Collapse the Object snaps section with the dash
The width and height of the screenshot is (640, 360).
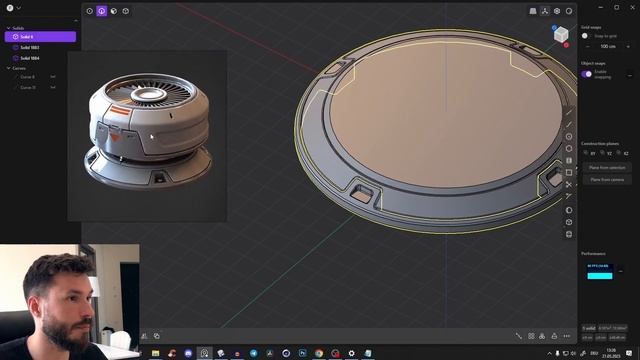[630, 76]
